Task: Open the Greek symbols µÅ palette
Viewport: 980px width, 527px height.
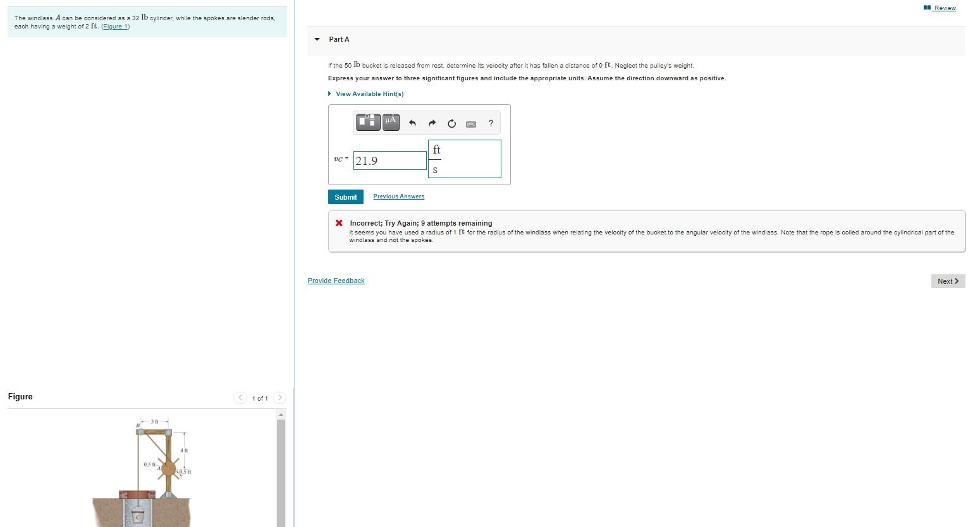Action: [x=391, y=122]
